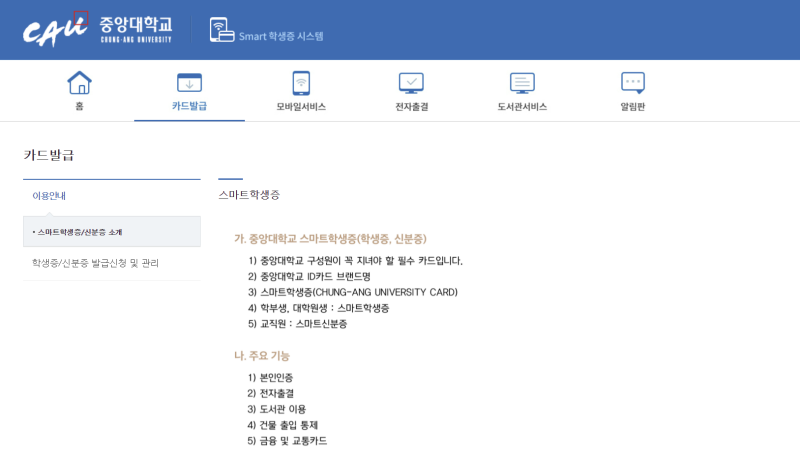Click line 3) 스마트학생증(CHUNG-ANG UNIVERSITY CARD)

(353, 292)
